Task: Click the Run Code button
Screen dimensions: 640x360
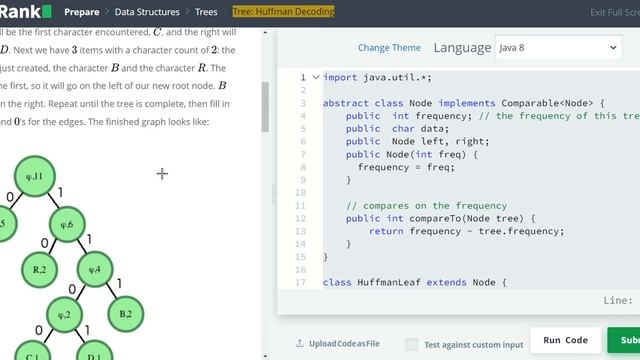Action: (x=565, y=340)
